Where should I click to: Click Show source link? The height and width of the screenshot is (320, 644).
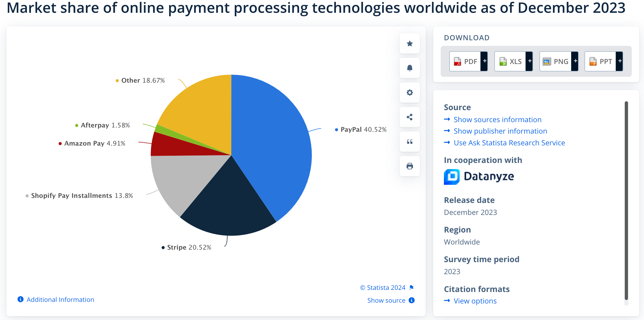coord(386,300)
